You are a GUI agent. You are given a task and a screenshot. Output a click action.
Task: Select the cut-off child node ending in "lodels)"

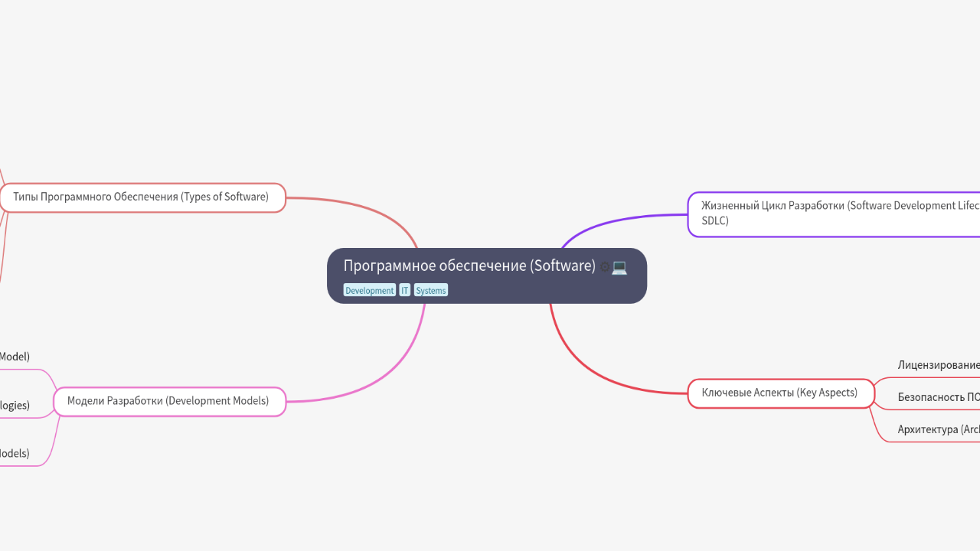(x=15, y=454)
